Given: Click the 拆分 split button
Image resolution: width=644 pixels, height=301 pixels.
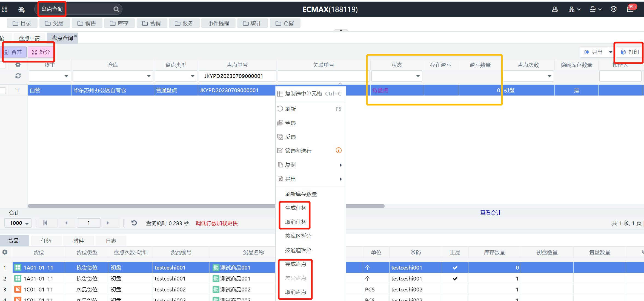Looking at the screenshot, I should click(x=41, y=52).
